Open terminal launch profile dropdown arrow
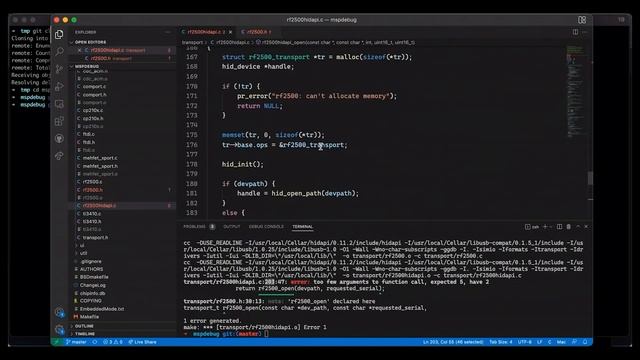Screen dimensions: 640x360 [551, 227]
